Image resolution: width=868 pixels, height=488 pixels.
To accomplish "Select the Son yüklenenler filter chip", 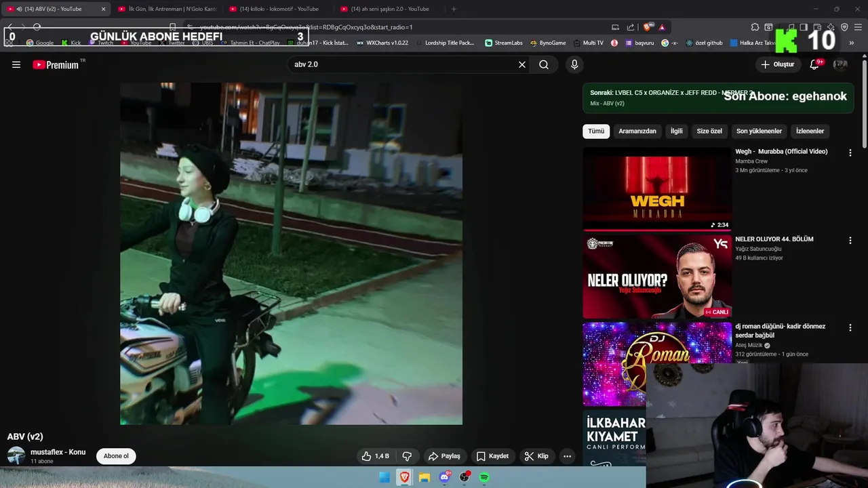I will click(759, 131).
